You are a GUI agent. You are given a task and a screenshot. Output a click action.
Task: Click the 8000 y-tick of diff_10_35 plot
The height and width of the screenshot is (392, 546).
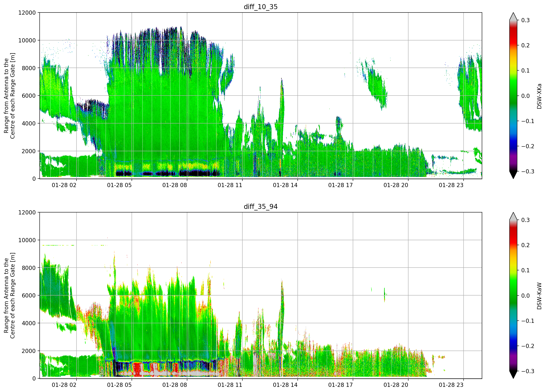point(29,68)
